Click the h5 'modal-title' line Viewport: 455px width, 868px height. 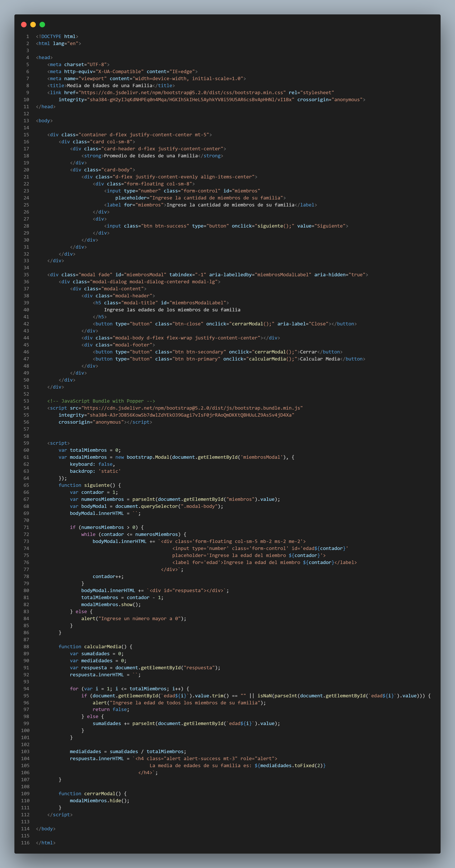(161, 303)
